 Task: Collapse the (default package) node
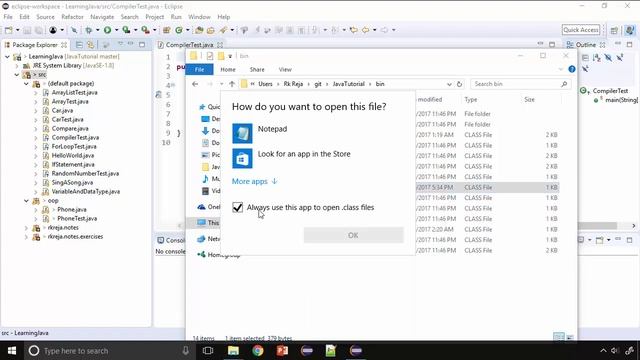click(27, 84)
